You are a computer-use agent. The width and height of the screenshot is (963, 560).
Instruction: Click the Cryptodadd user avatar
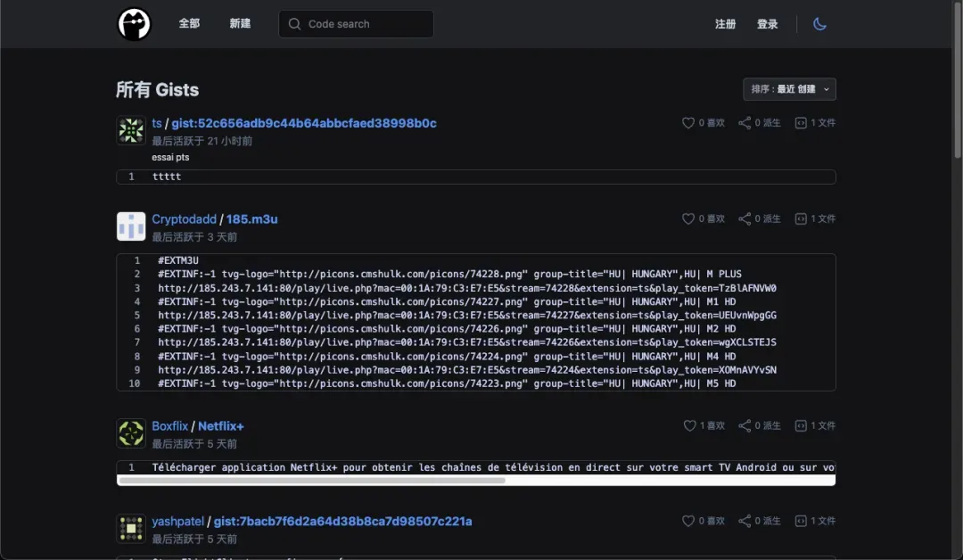point(131,226)
